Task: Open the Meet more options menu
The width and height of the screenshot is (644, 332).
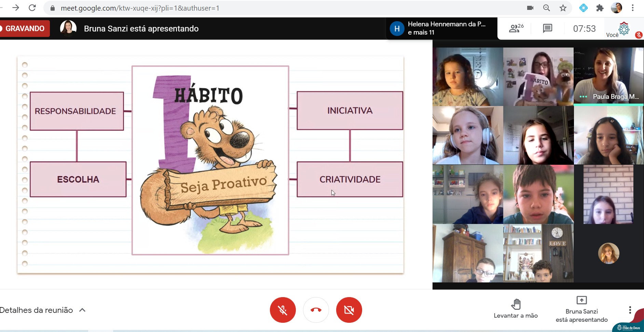Action: [x=630, y=310]
